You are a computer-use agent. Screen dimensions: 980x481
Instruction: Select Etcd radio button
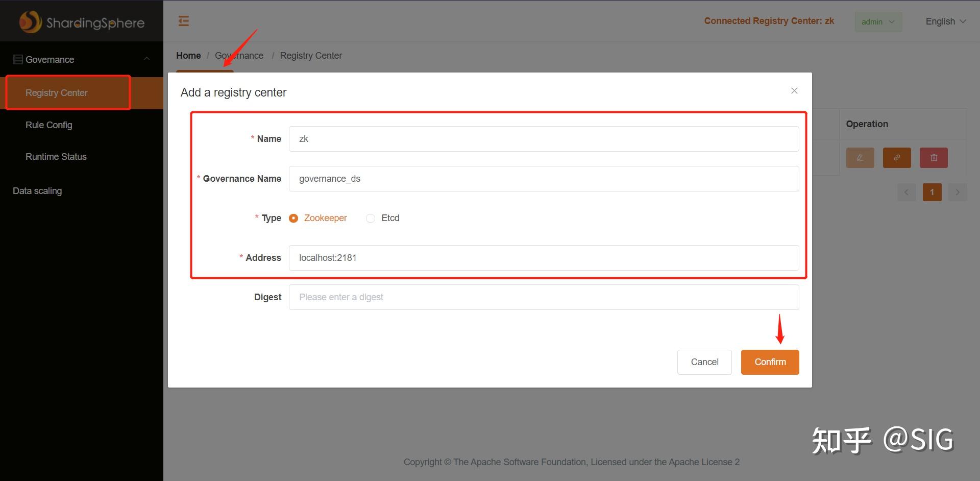pyautogui.click(x=371, y=218)
